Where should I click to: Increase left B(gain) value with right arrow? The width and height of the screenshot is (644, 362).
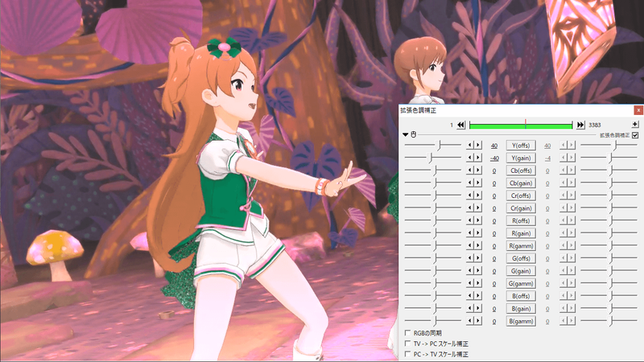click(477, 308)
